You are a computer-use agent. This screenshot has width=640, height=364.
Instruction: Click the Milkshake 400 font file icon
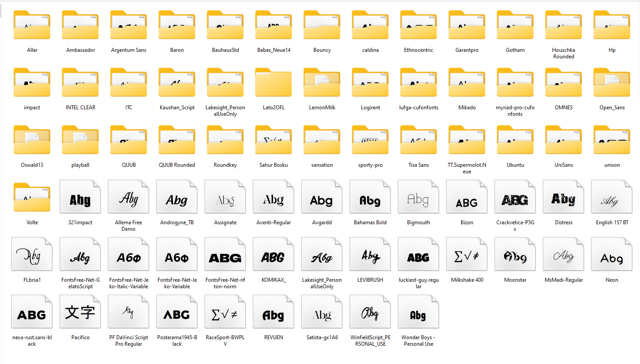pos(467,254)
